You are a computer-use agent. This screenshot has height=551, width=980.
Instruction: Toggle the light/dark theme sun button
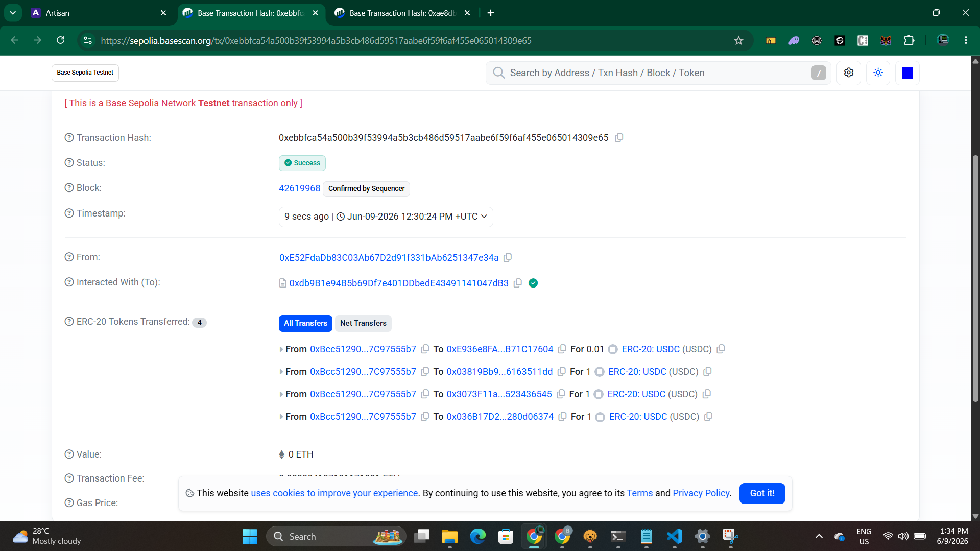(878, 73)
